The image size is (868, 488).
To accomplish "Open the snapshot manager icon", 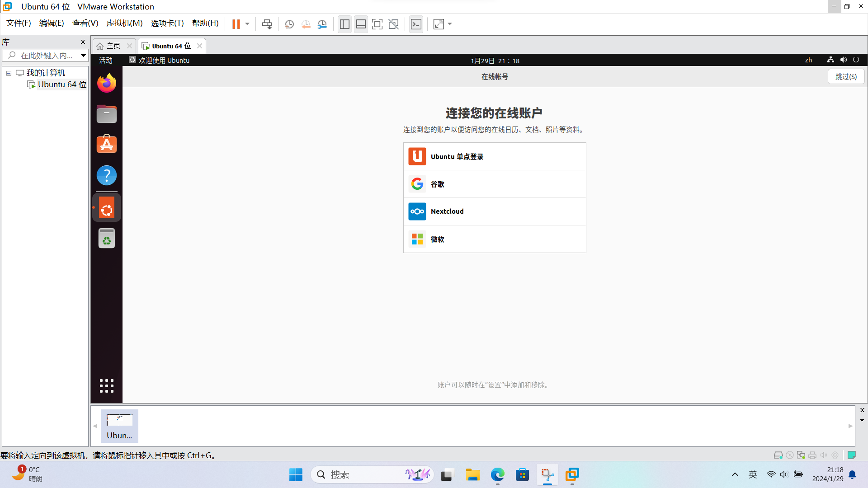I will [322, 24].
